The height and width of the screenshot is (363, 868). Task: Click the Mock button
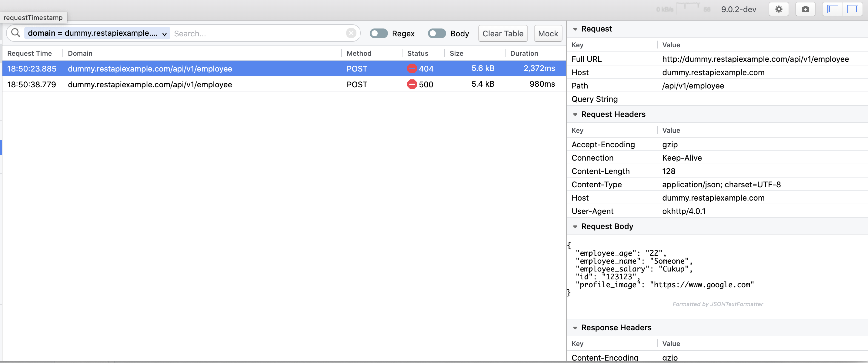click(x=548, y=33)
